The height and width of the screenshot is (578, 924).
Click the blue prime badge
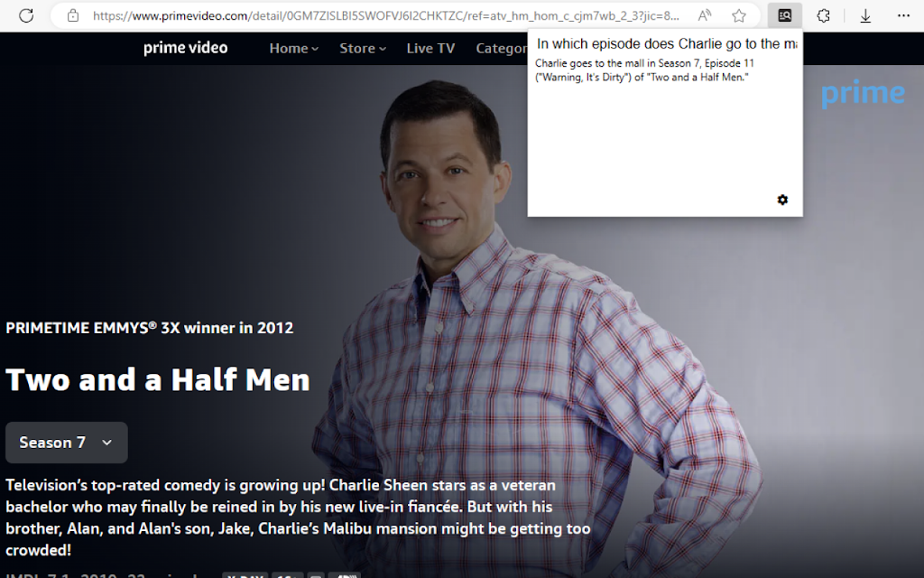[863, 94]
